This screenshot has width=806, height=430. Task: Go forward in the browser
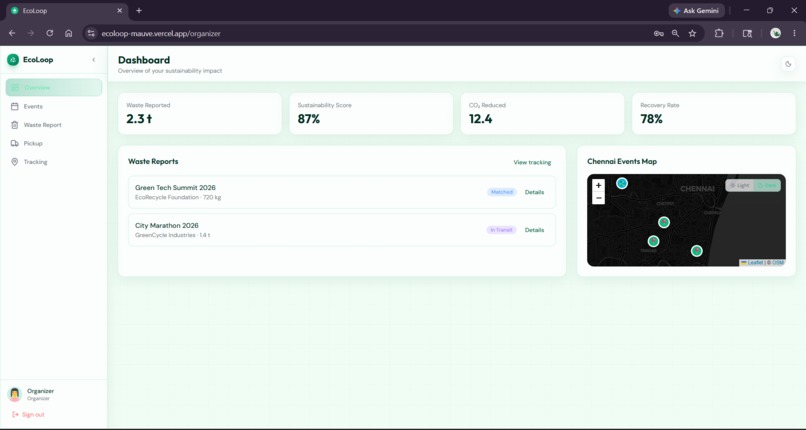[31, 33]
